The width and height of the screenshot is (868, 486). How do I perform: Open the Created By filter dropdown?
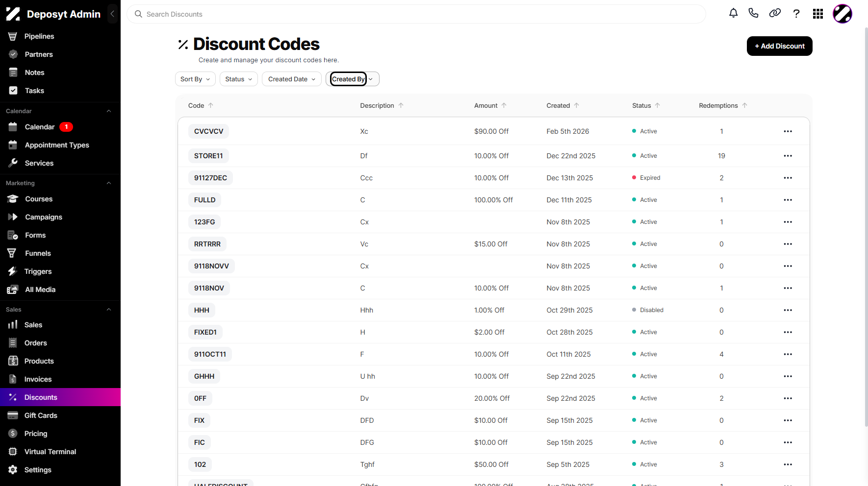(x=352, y=79)
